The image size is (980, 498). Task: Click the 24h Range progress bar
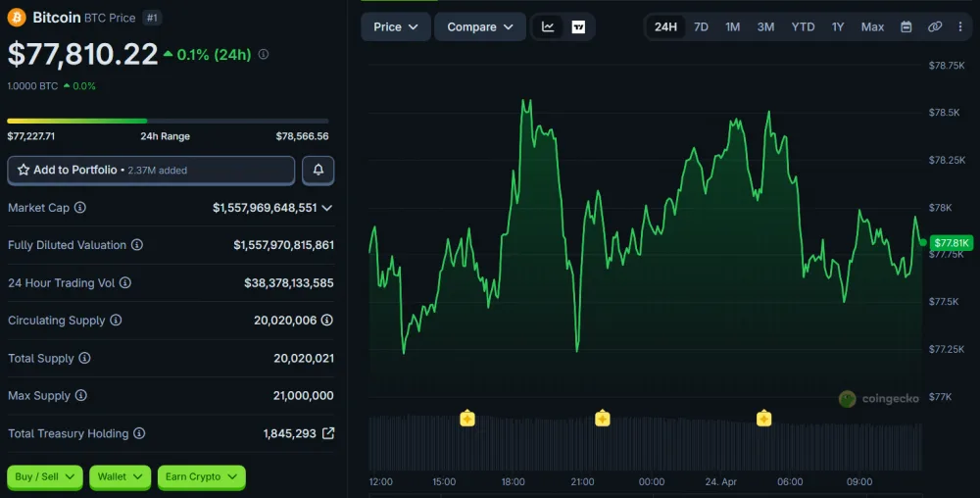click(168, 121)
